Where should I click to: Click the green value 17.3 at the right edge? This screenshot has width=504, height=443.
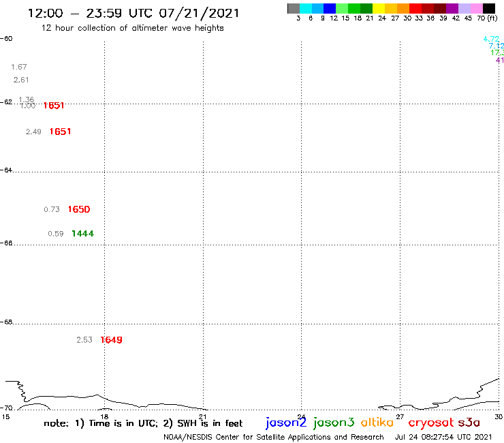tap(497, 52)
